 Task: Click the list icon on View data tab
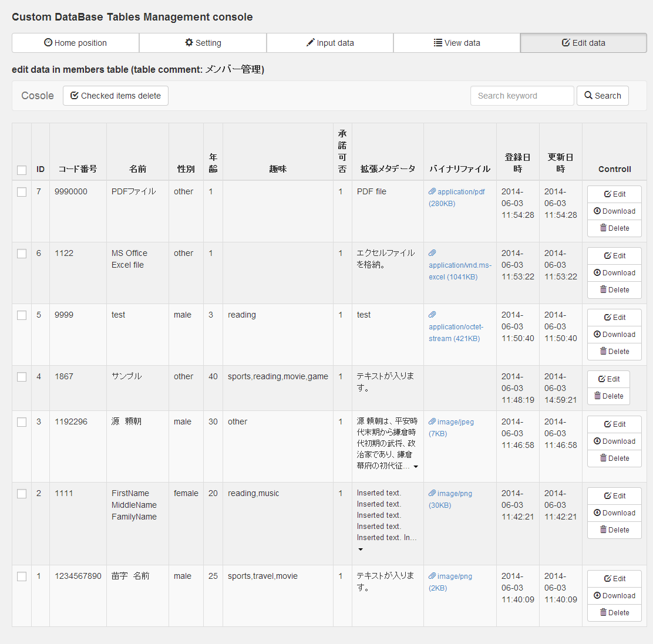(438, 43)
